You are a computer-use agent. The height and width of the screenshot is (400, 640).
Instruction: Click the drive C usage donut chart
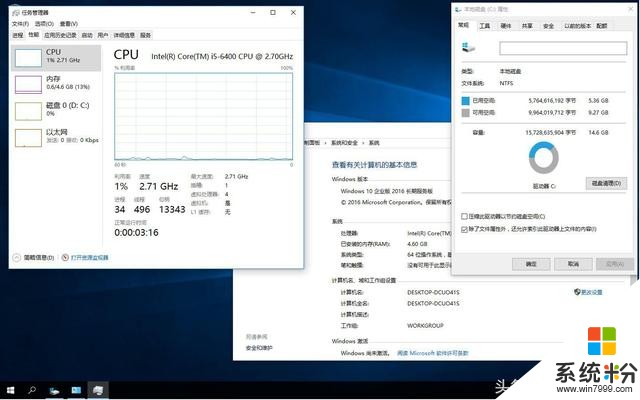click(544, 158)
